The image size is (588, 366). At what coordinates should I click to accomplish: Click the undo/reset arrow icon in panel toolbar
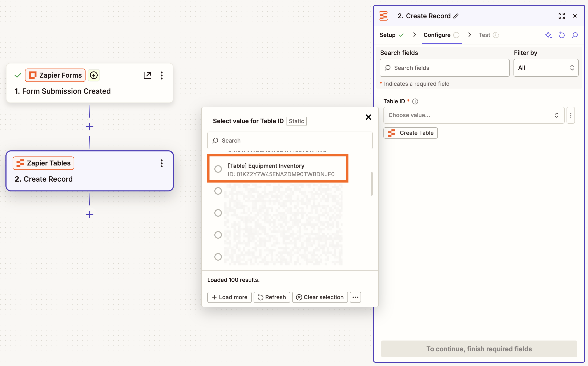point(562,35)
